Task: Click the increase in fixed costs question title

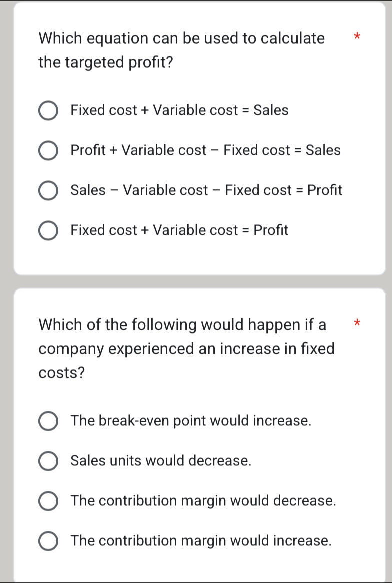Action: coord(186,348)
